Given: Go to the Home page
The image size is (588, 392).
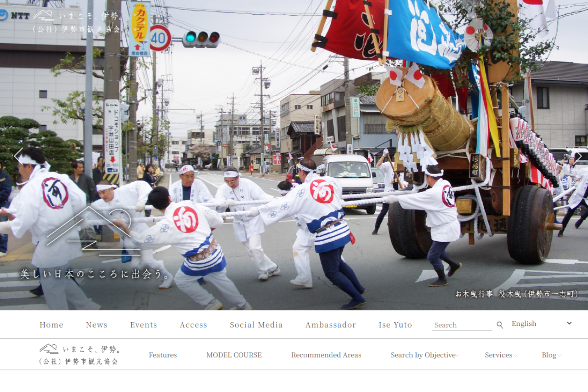Looking at the screenshot, I should point(51,325).
